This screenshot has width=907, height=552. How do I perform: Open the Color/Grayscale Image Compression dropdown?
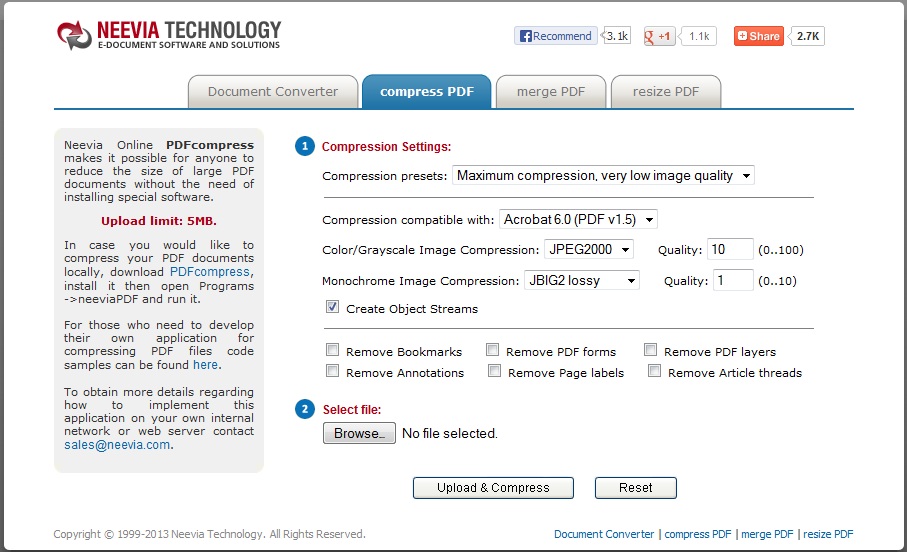tap(589, 249)
